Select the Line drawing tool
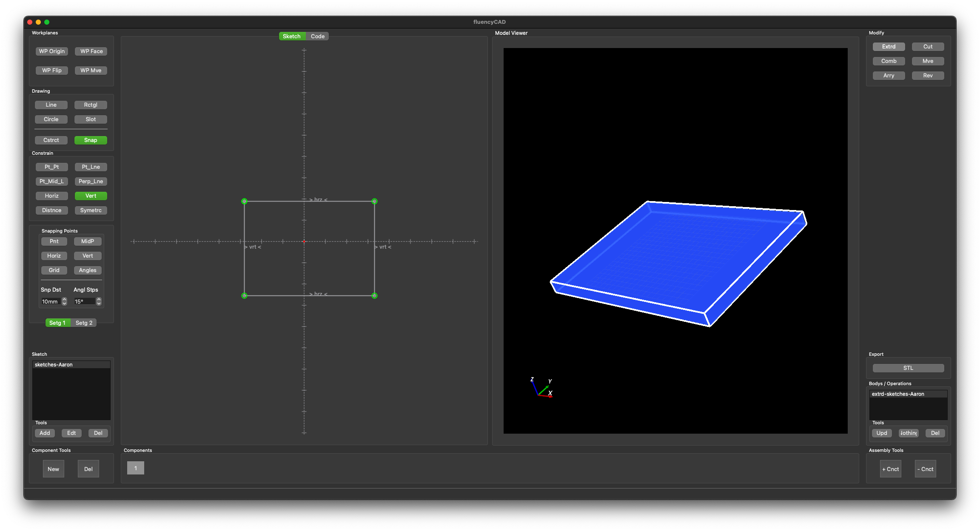980x531 pixels. [51, 105]
